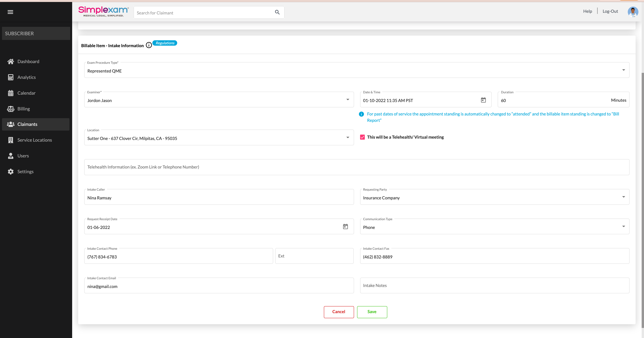Viewport: 644px width, 338px height.
Task: Click the search magnifier icon
Action: tap(277, 12)
